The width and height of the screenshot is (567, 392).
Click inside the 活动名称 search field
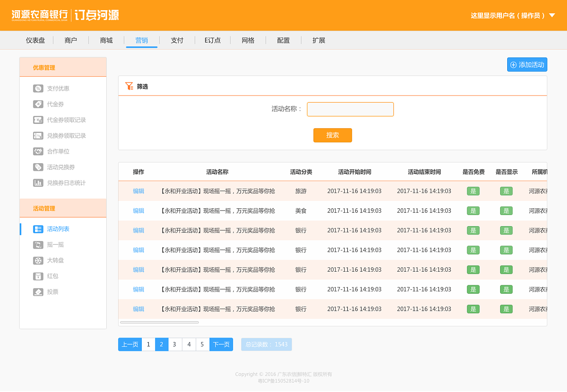tap(350, 109)
